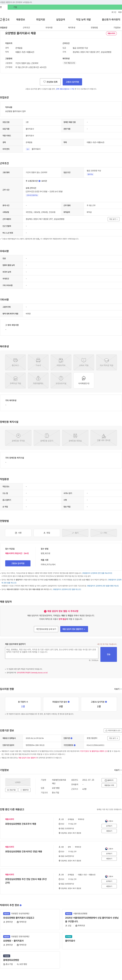The width and height of the screenshot is (122, 980).
Task: Open 간호사(야간 전담) 채용 job posting
Action: (24, 851)
